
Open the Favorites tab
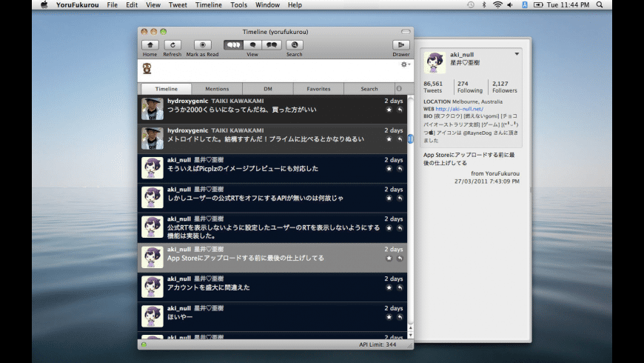(x=318, y=89)
